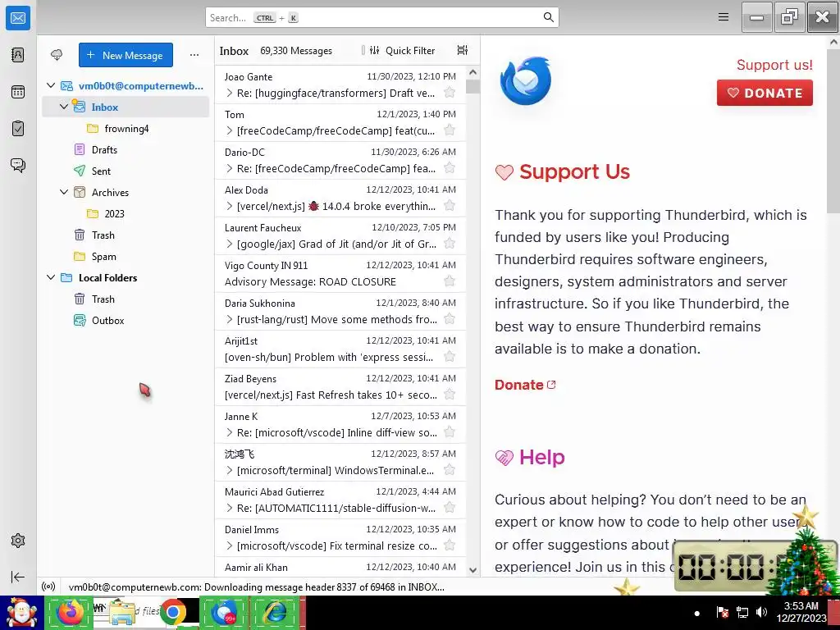Click the Thunderbird taskbar icon

pos(223,612)
